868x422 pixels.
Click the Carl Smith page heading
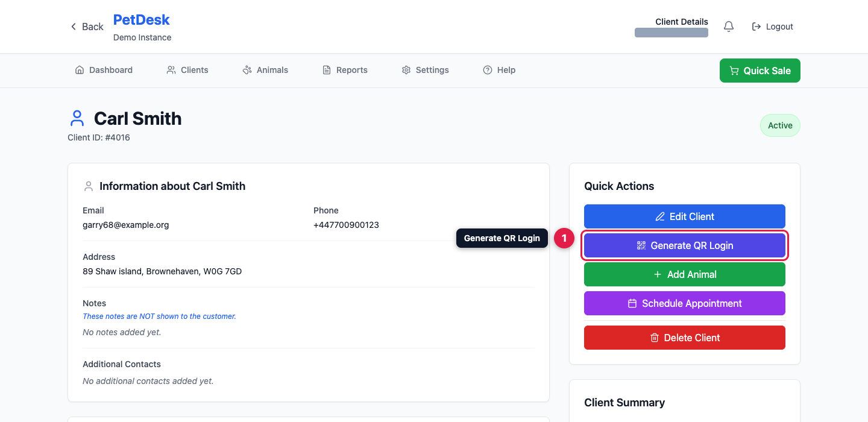[x=137, y=118]
